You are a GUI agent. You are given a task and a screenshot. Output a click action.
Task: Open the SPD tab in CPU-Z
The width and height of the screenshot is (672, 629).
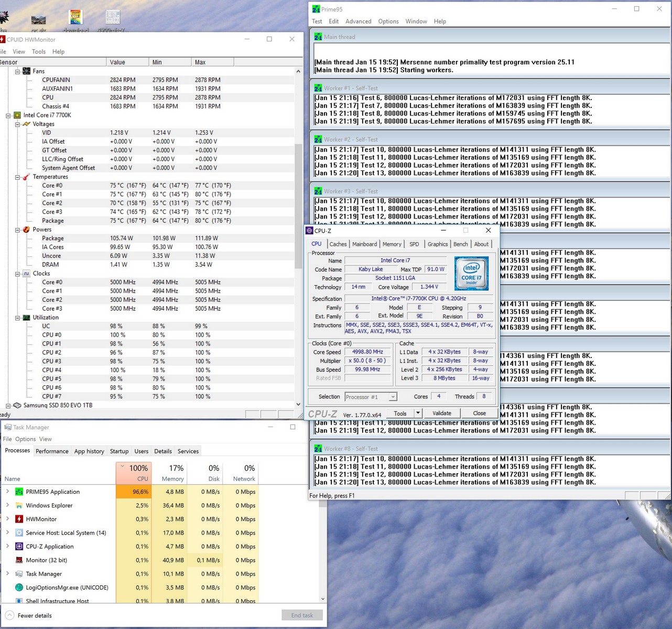pyautogui.click(x=414, y=244)
